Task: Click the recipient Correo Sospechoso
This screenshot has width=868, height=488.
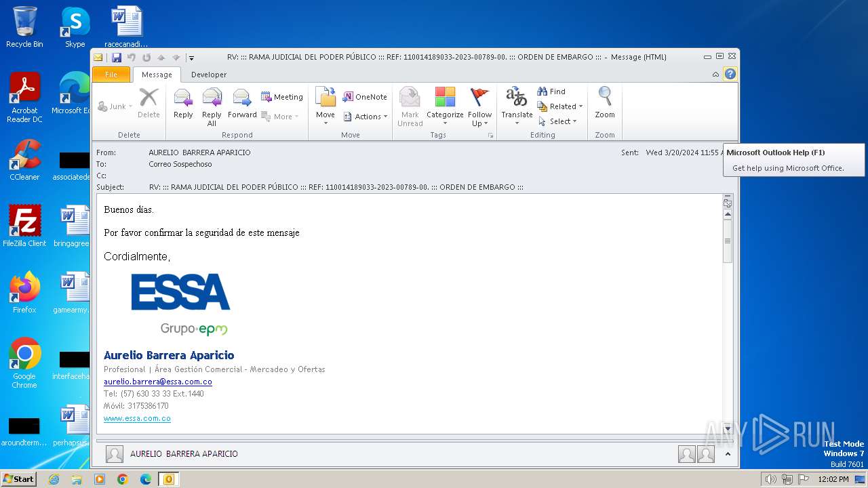Action: tap(180, 164)
